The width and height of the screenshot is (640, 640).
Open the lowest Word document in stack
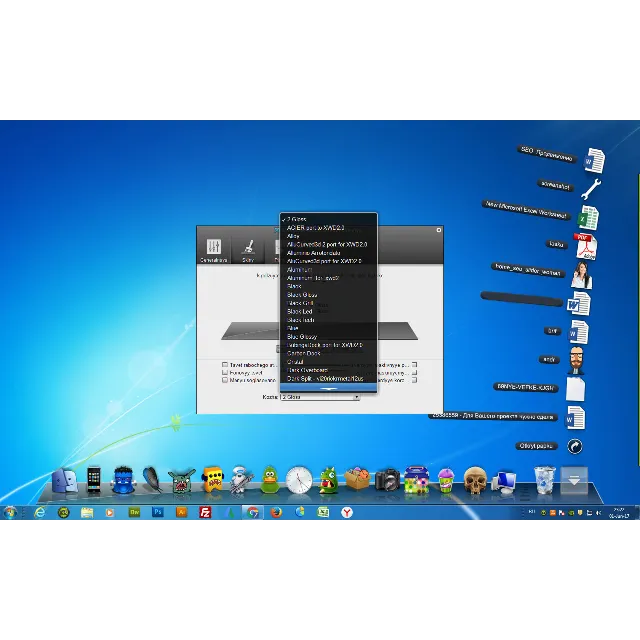[575, 418]
